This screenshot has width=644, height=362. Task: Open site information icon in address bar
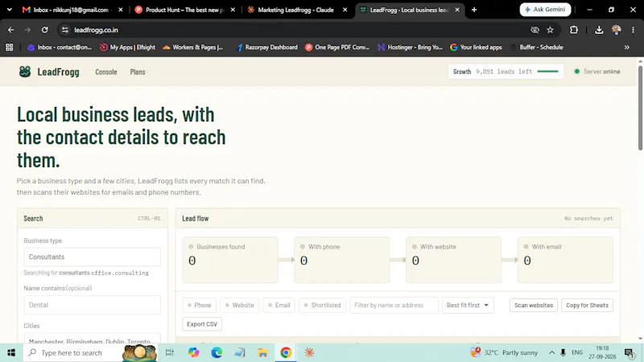[x=65, y=30]
